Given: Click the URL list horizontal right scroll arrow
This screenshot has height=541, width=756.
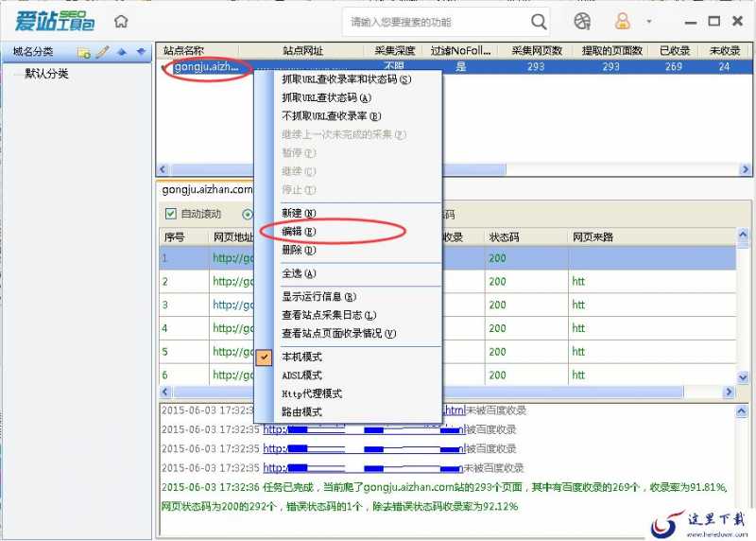Looking at the screenshot, I should (x=729, y=392).
